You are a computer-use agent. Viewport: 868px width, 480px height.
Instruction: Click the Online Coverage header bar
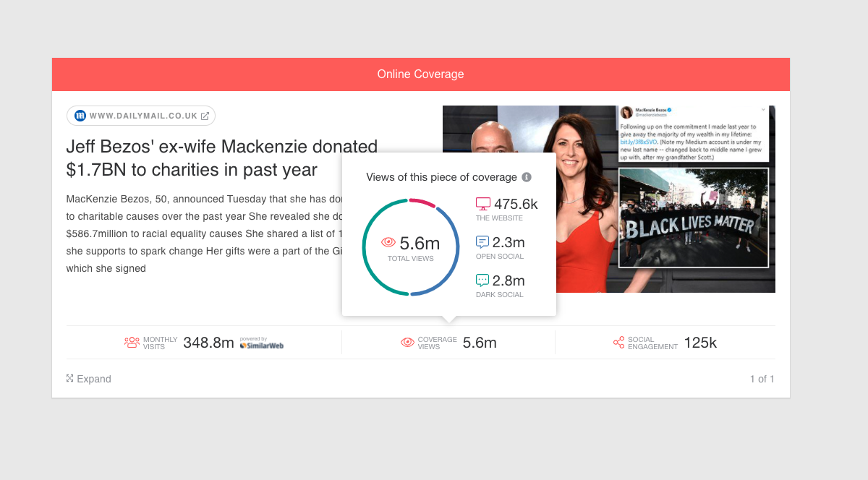click(421, 74)
